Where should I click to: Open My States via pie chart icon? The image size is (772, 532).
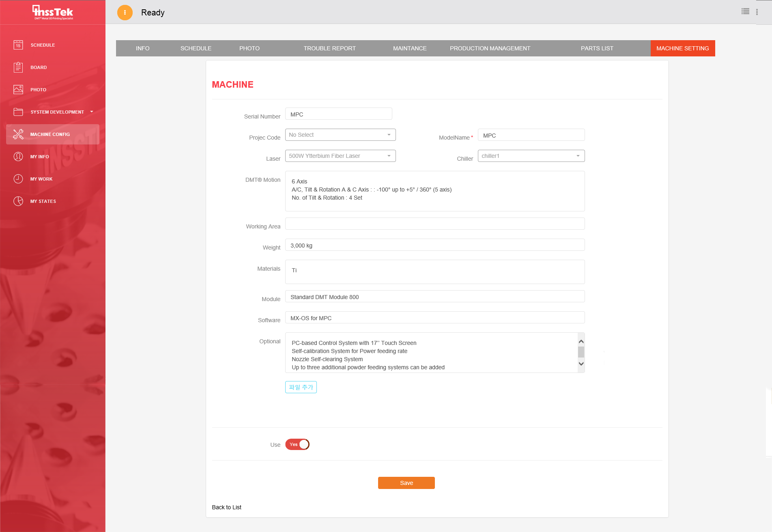point(18,201)
